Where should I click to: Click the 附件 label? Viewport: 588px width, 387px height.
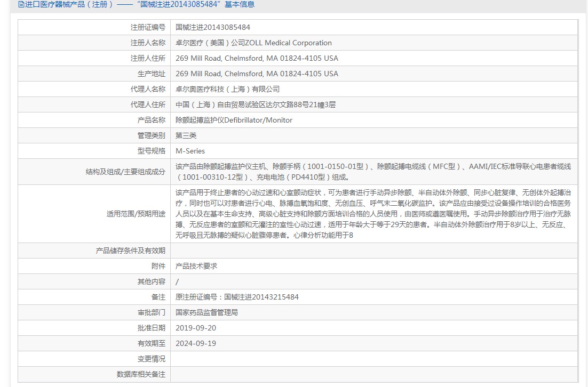pyautogui.click(x=158, y=266)
